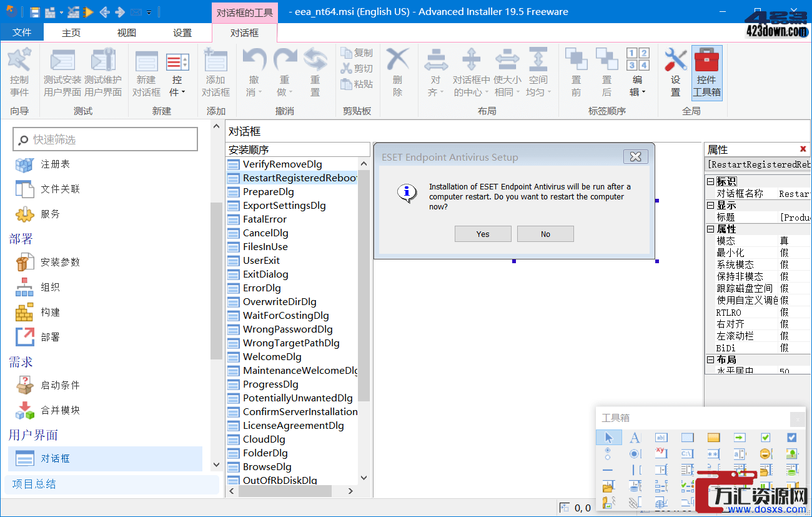Click 测试维护用户界面 in ribbon

(x=103, y=73)
